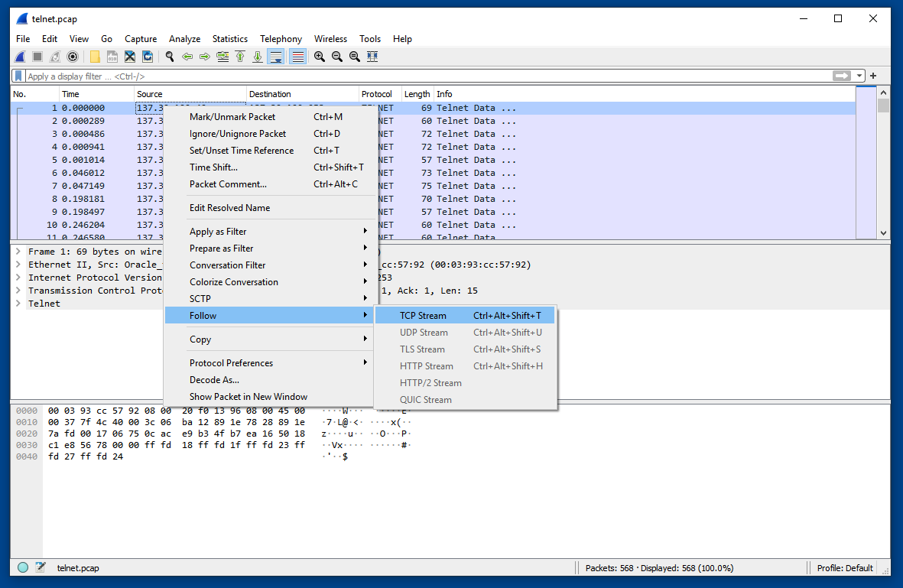This screenshot has height=588, width=903.
Task: Select TCP Stream from the Follow submenu
Action: pos(423,316)
